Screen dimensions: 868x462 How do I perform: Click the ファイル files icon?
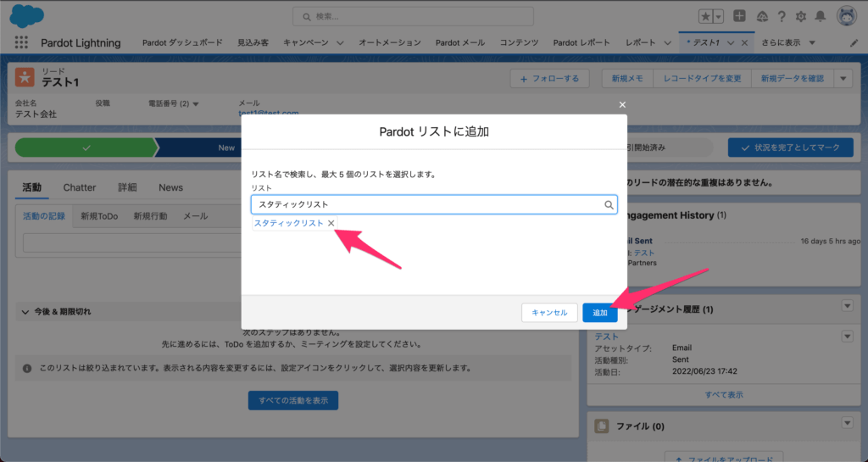pyautogui.click(x=602, y=426)
